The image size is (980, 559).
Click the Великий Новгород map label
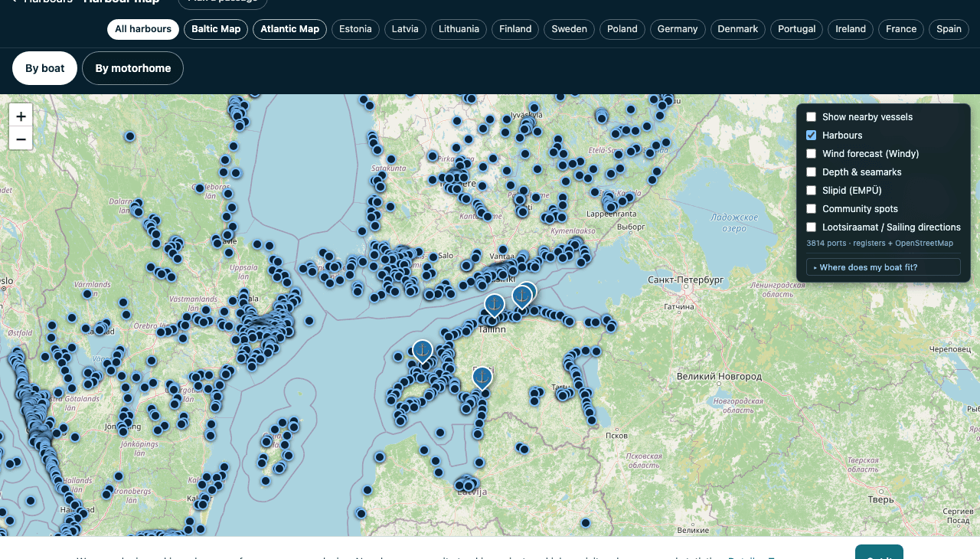point(720,376)
